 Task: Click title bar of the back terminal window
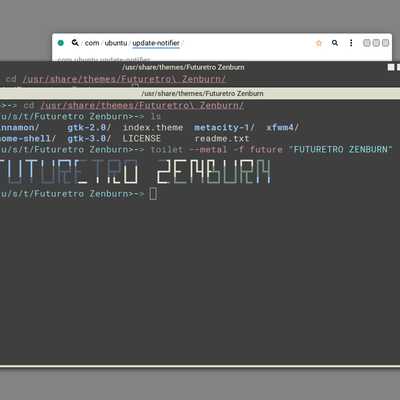(x=183, y=67)
